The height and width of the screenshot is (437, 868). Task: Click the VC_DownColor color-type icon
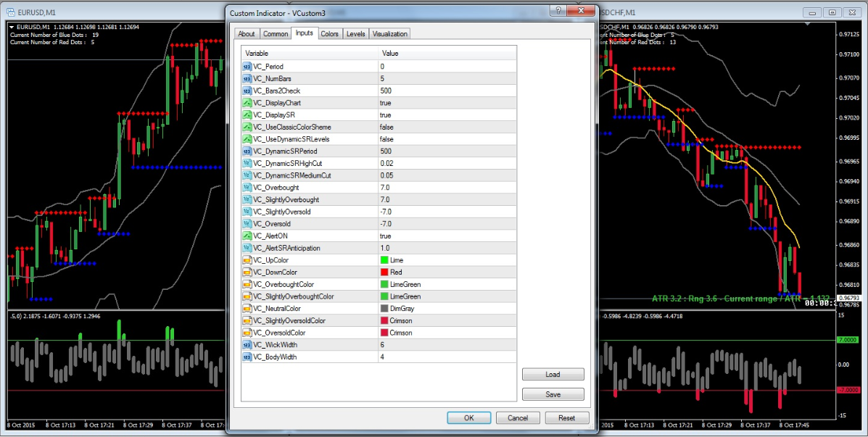pos(247,272)
